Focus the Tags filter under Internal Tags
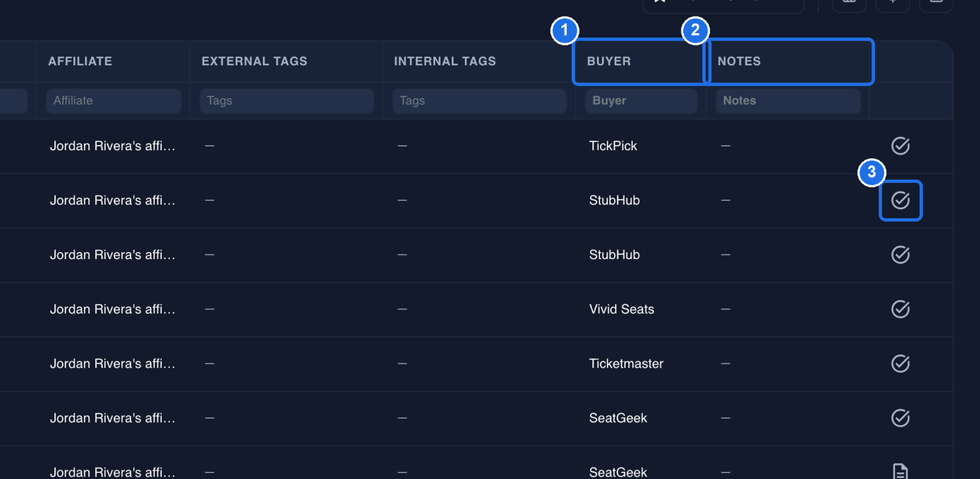Viewport: 980px width, 479px height. tap(479, 101)
